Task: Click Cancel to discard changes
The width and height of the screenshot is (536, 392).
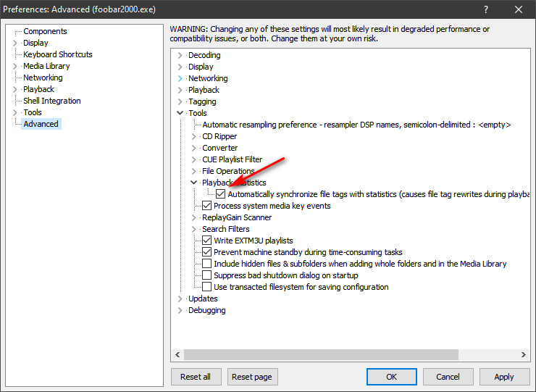Action: pos(448,377)
